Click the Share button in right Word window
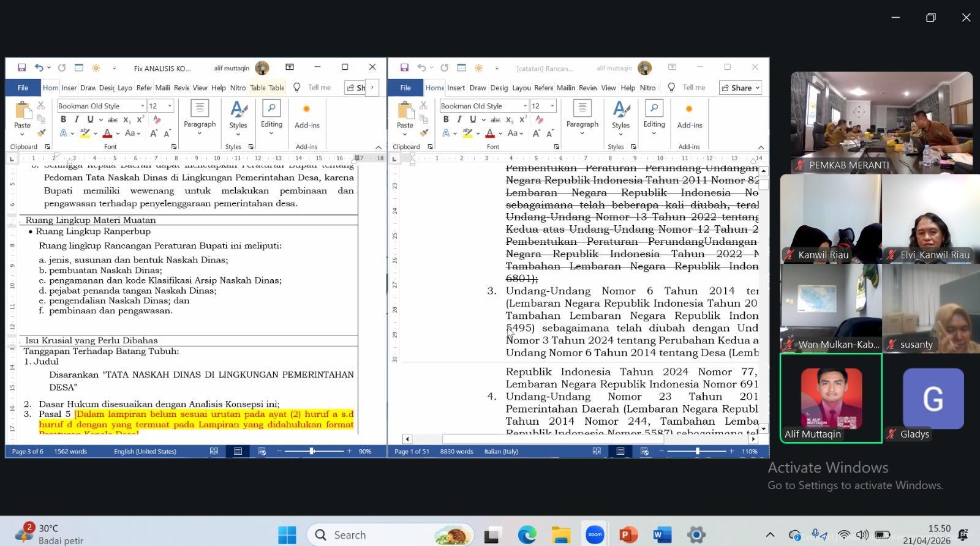 tap(740, 88)
